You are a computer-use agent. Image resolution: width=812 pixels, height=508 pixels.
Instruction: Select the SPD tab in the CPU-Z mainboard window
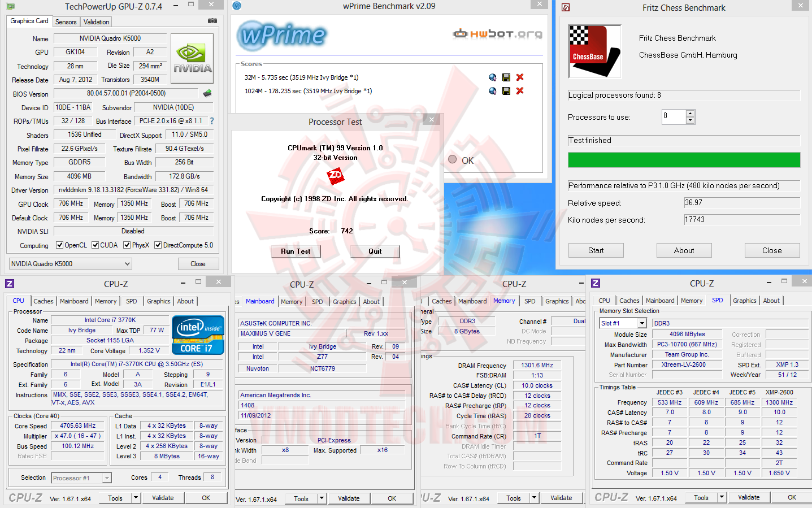[x=318, y=302]
